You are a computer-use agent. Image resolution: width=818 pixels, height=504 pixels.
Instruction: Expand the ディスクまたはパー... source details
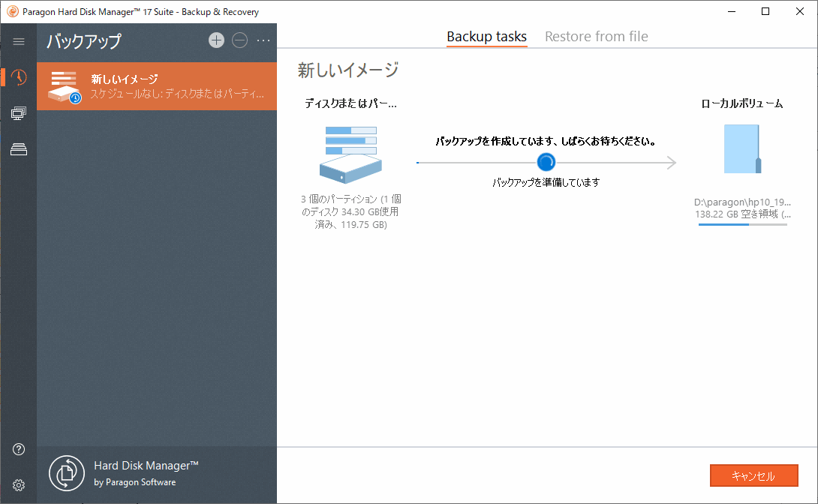[x=350, y=103]
